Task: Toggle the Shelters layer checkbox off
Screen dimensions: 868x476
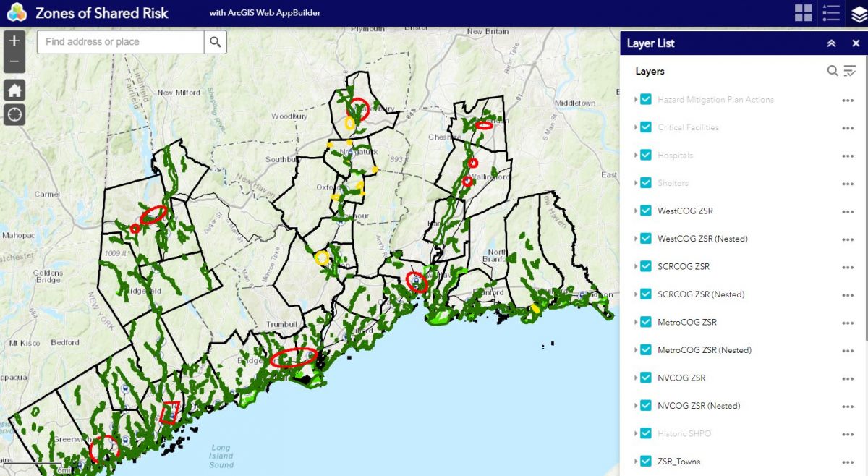Action: click(645, 183)
